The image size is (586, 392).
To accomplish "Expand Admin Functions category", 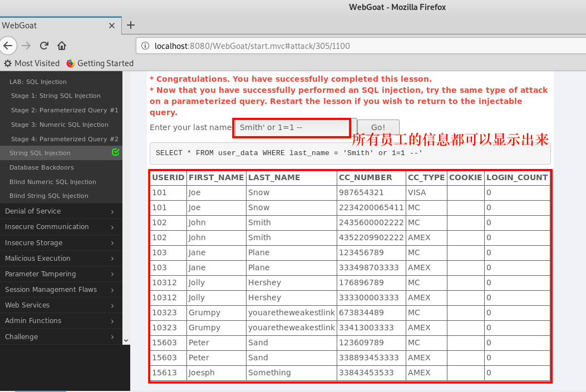I will coord(61,321).
